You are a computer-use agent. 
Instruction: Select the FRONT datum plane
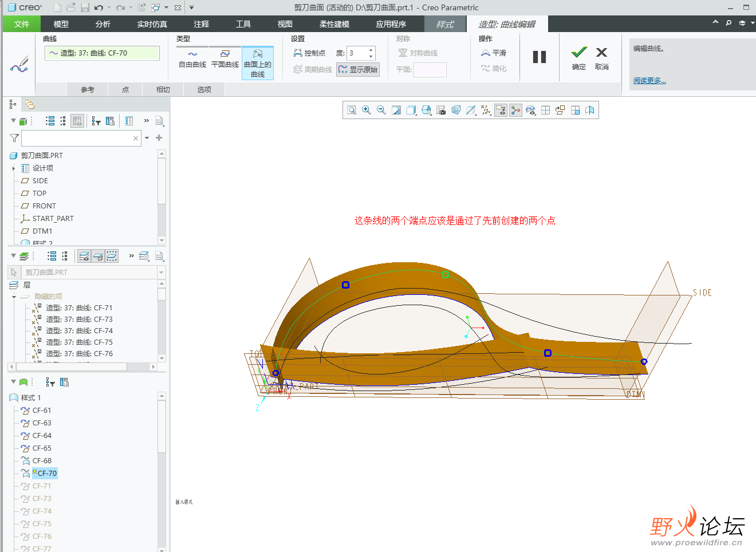[44, 206]
